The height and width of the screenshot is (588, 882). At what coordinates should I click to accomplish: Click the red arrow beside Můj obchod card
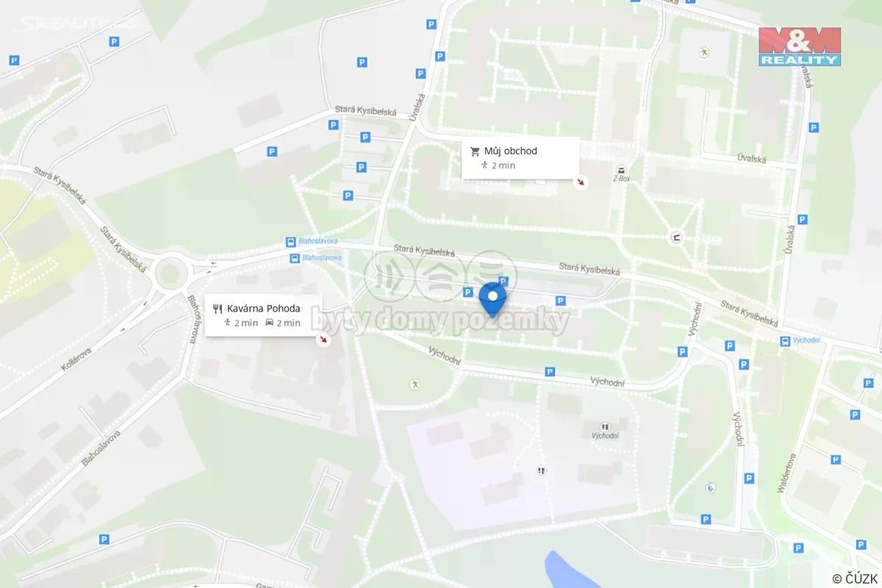coord(581,182)
